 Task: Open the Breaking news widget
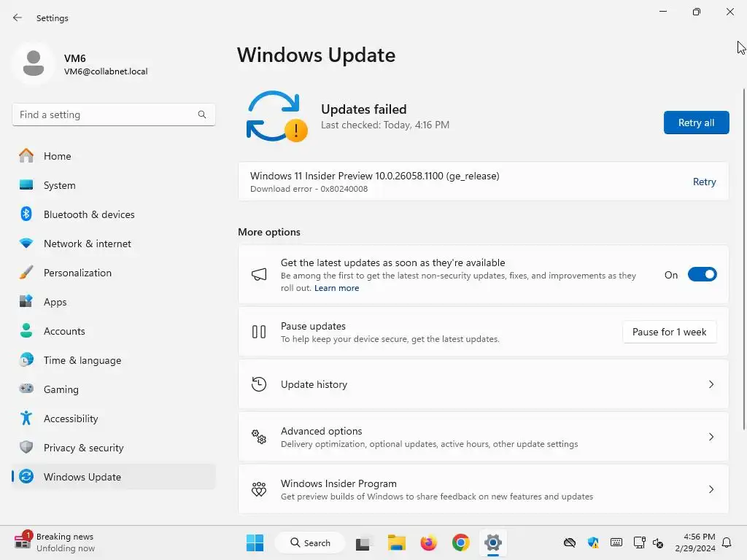coord(54,542)
